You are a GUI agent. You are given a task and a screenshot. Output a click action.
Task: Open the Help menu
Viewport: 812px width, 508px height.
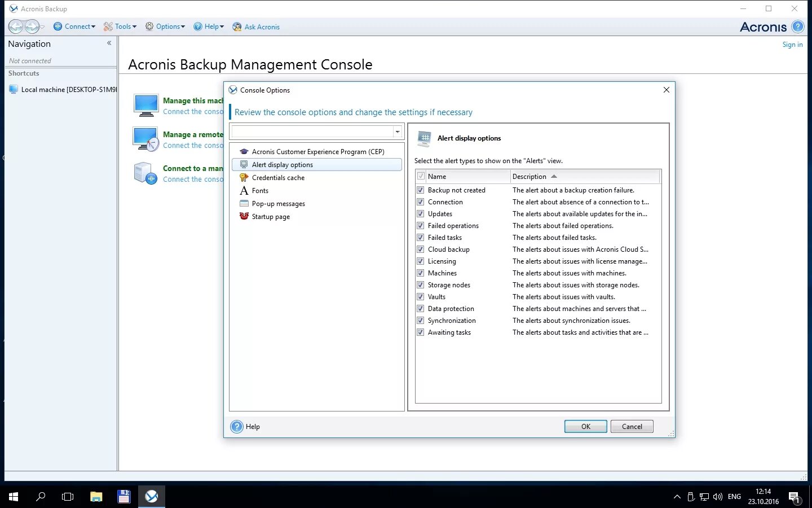coord(209,27)
